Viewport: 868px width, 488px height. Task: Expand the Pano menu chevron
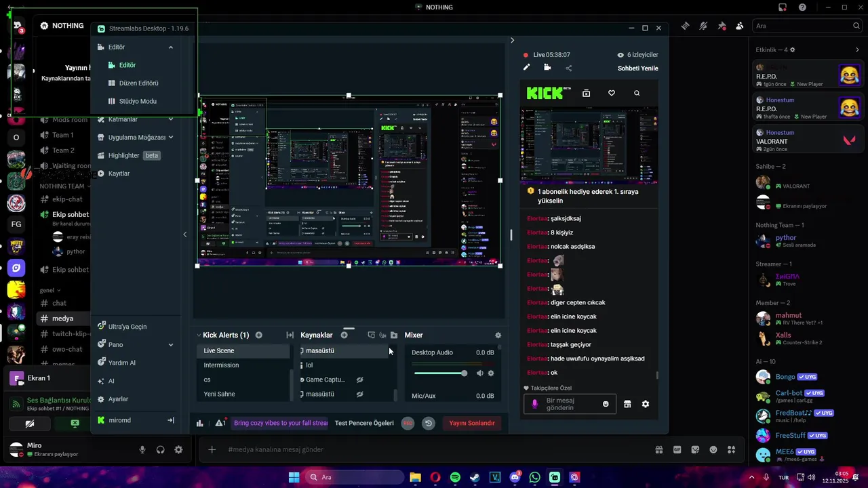click(x=170, y=345)
